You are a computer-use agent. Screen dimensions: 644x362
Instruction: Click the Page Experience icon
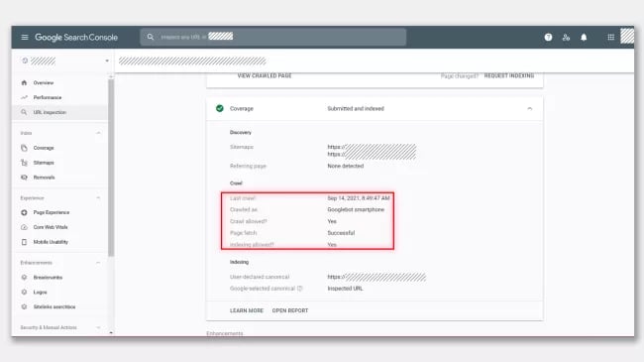[24, 212]
